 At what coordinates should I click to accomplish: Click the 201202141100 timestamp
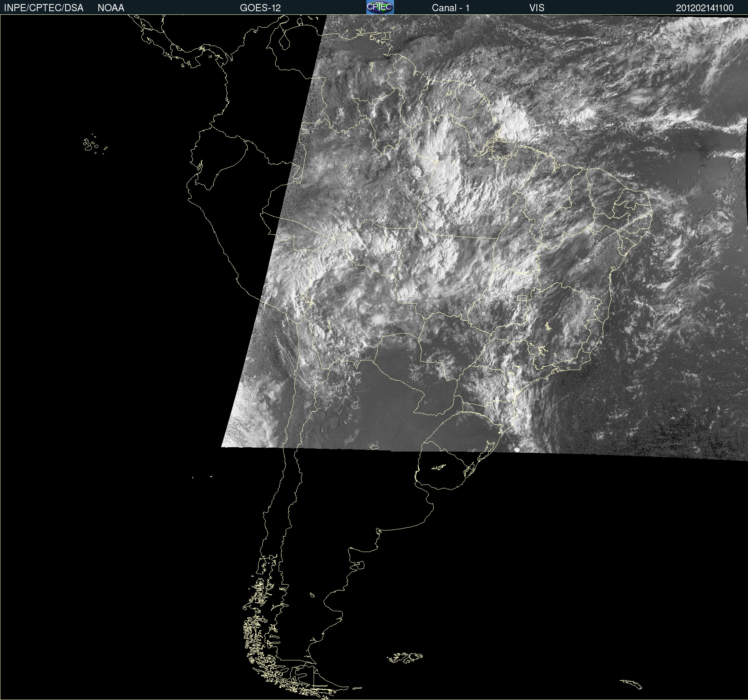point(705,8)
